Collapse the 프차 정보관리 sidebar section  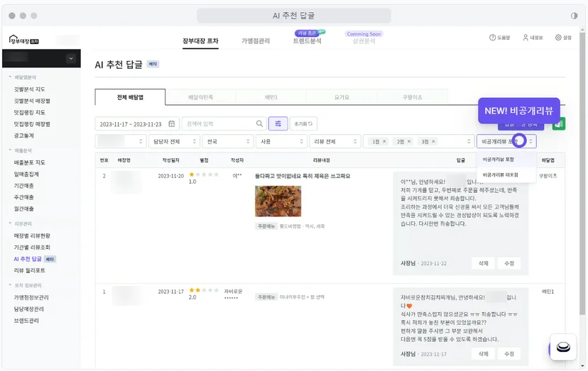[x=11, y=285]
